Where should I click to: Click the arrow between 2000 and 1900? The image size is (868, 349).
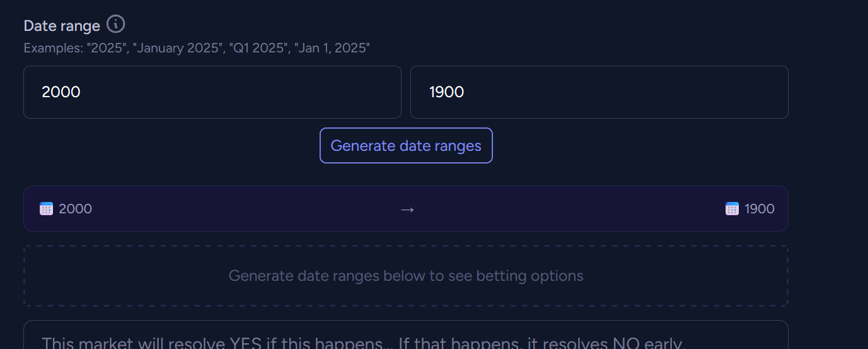407,209
